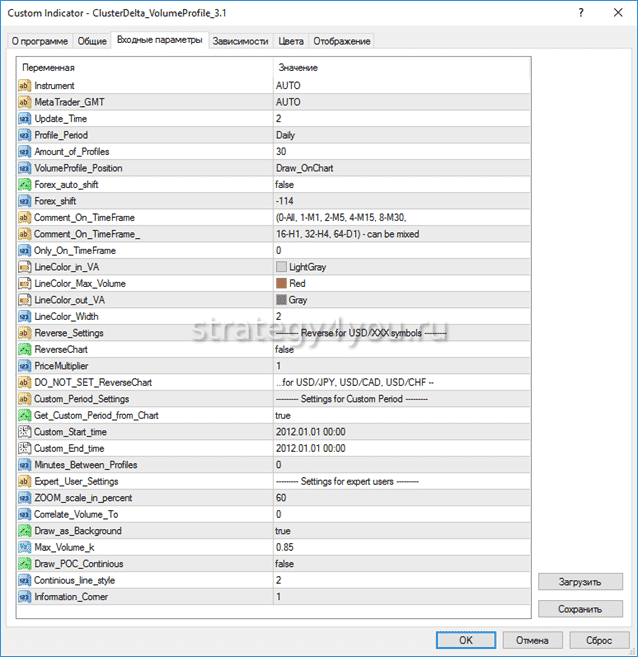Open the Зависимости tab
The height and width of the screenshot is (657, 638).
tap(240, 41)
